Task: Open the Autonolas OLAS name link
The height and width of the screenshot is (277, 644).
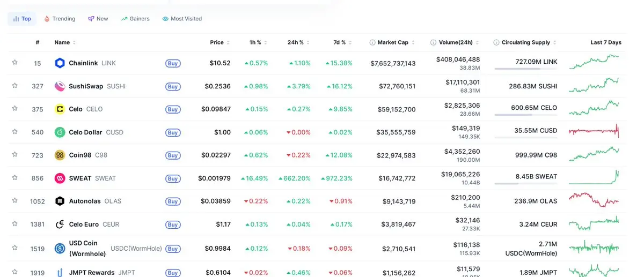Action: coord(95,201)
